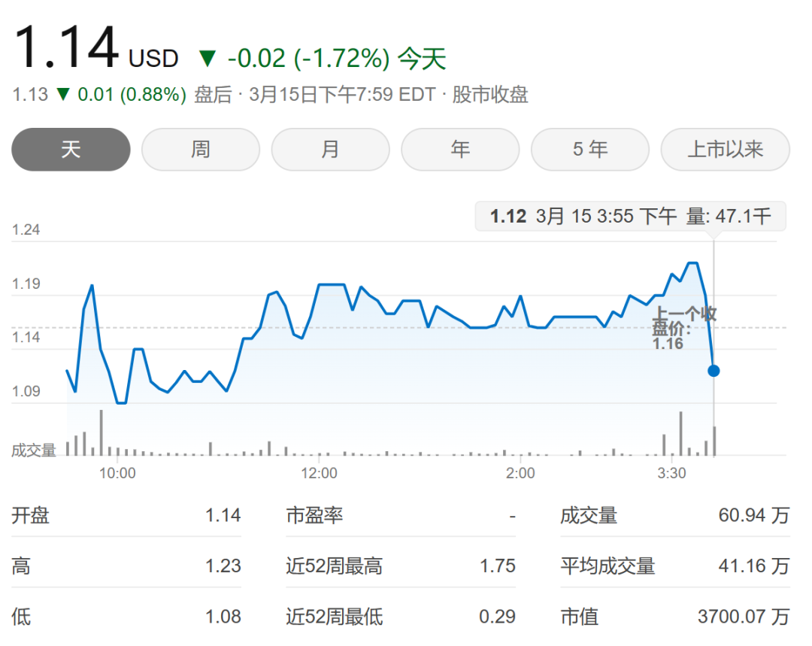Click the 近52周最高 value row

[400, 566]
